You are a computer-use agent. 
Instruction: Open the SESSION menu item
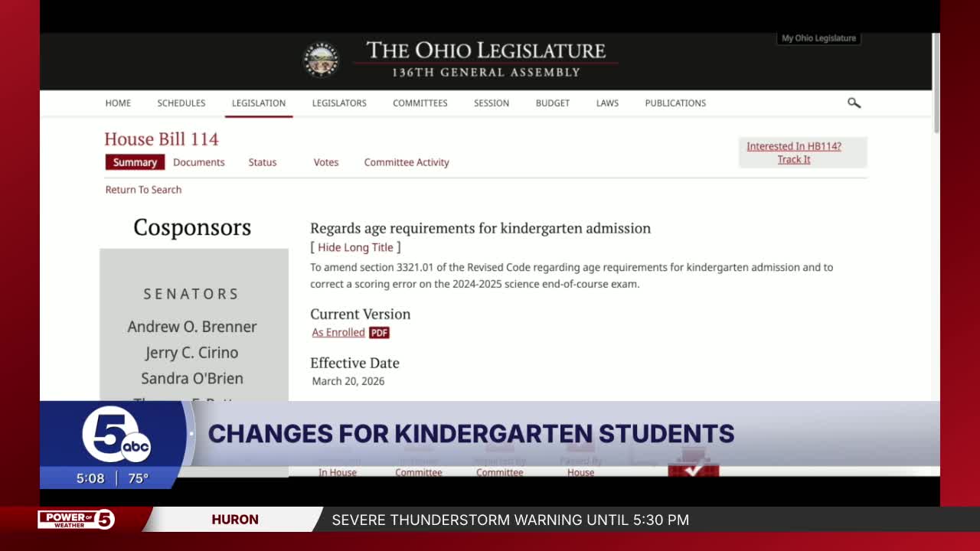click(x=492, y=103)
